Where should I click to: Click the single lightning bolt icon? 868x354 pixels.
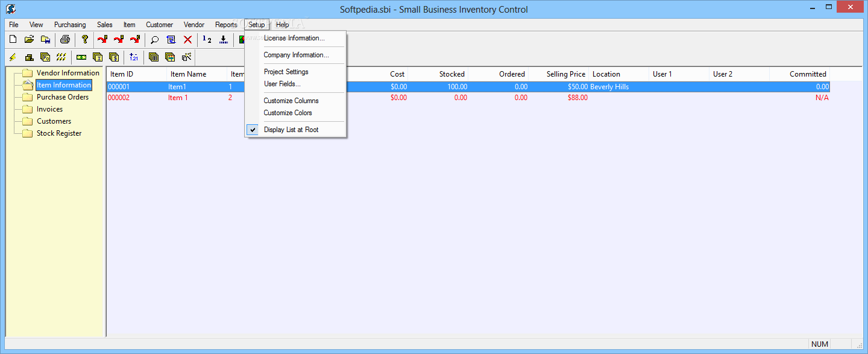[13, 57]
